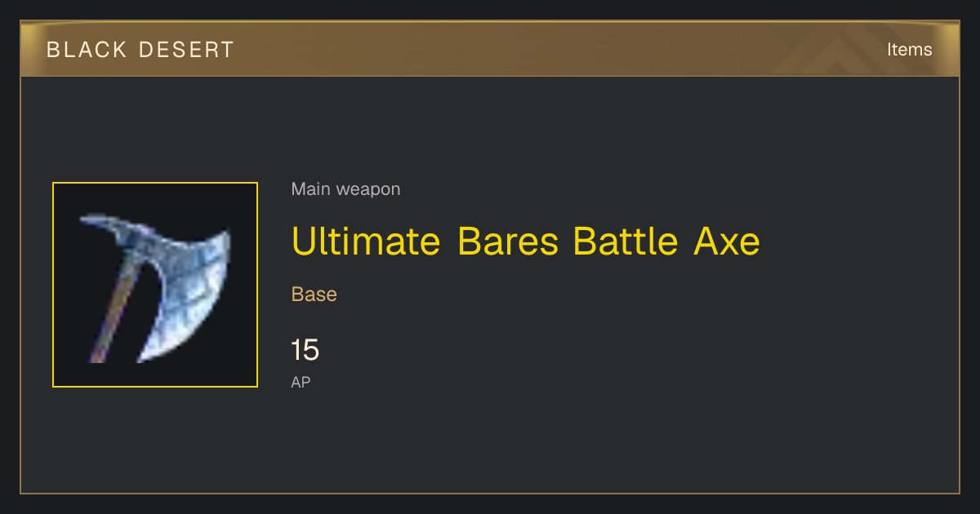Click the word Bares in item name
The width and height of the screenshot is (980, 514).
click(x=508, y=241)
